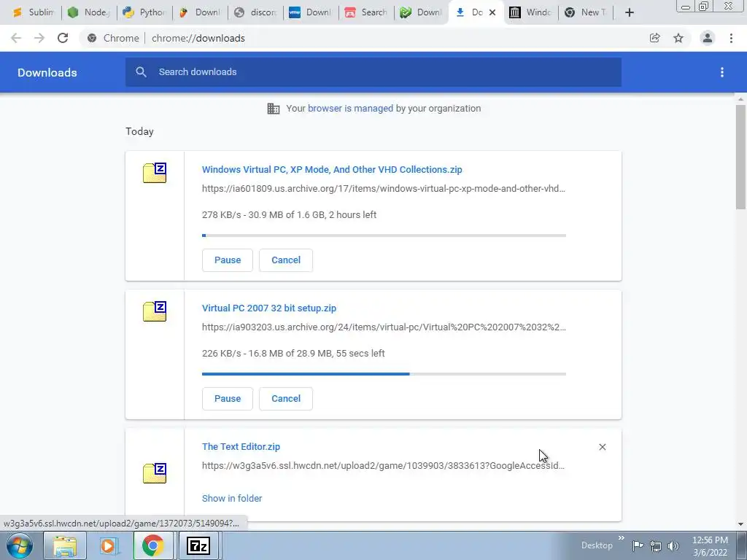Click the share page icon in address bar
This screenshot has width=747, height=560.
point(655,38)
